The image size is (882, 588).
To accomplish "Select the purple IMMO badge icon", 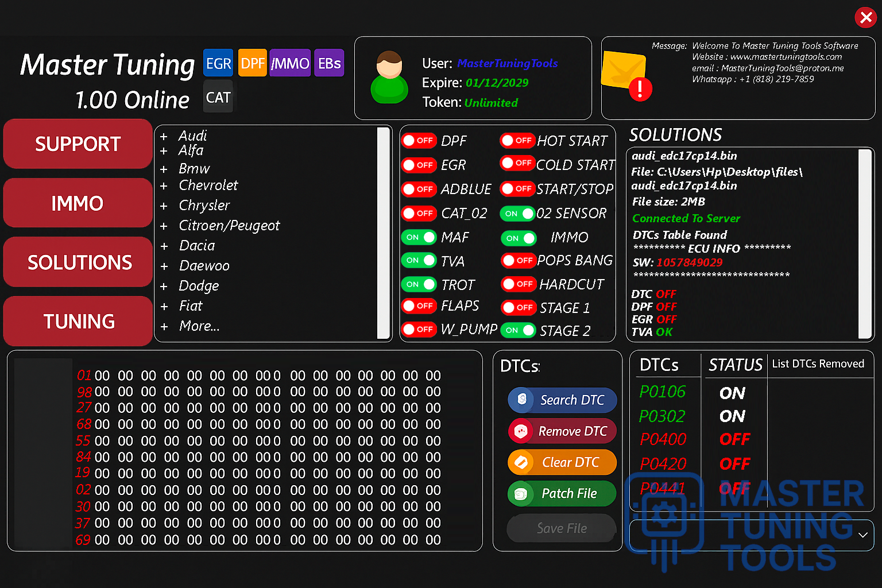I will pos(290,63).
